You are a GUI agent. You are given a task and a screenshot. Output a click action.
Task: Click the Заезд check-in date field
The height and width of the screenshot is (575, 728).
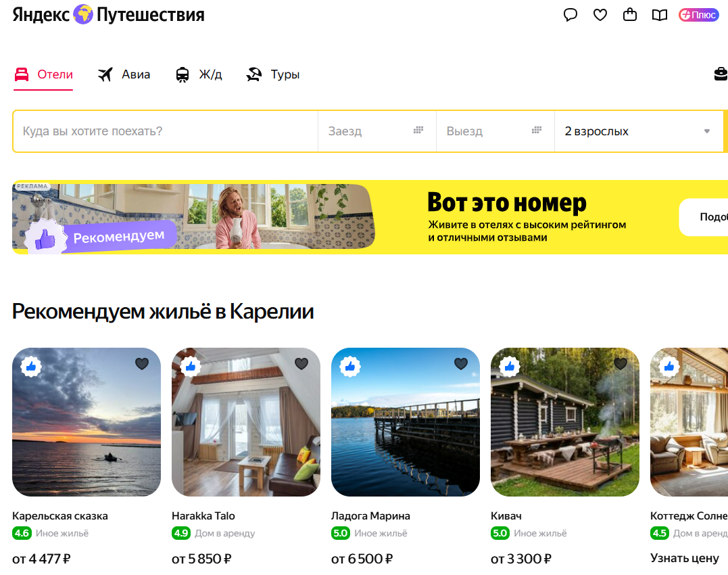point(377,131)
